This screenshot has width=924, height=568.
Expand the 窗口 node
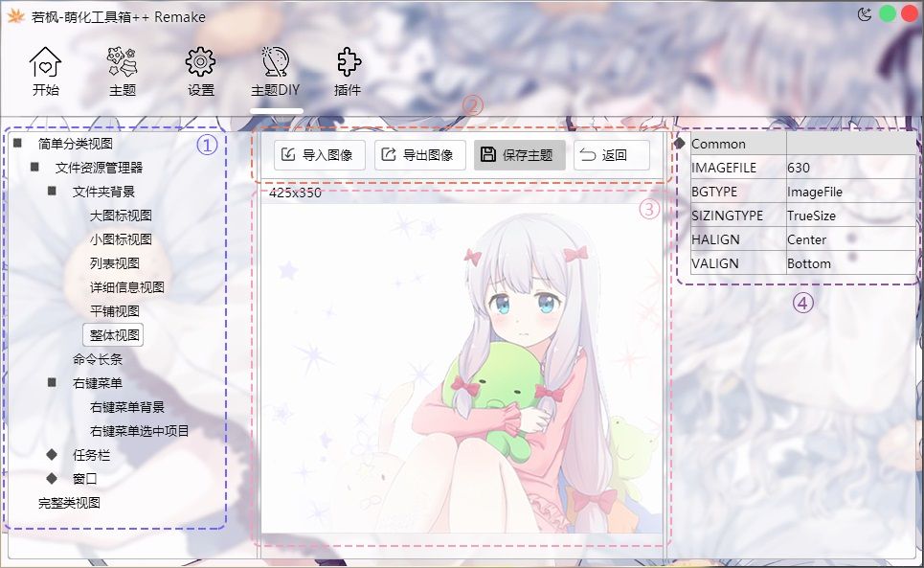(x=52, y=478)
